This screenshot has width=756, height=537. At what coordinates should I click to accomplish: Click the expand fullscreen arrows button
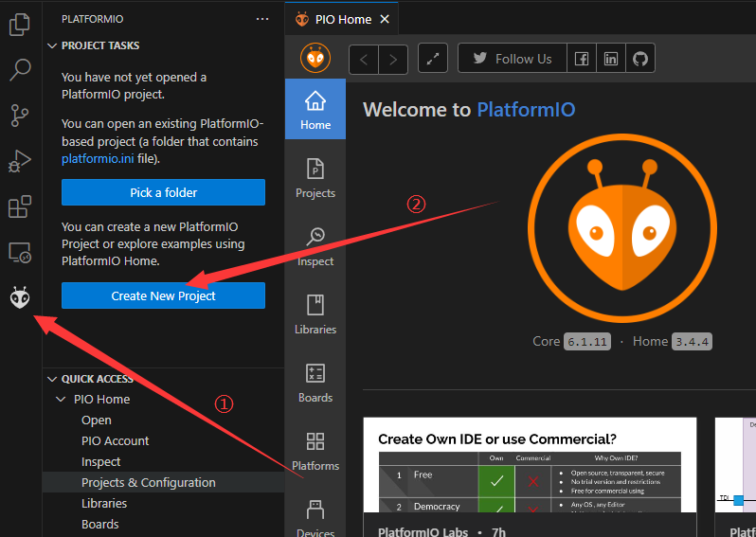click(433, 59)
